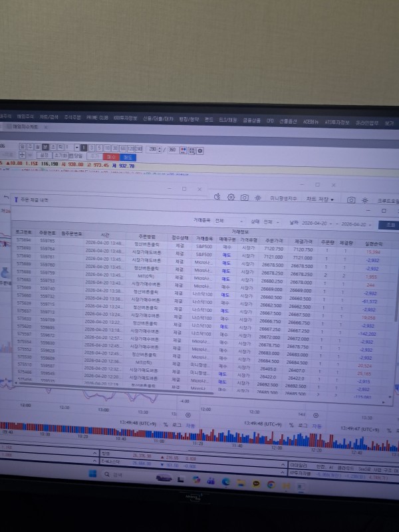
Task: Open the start date 2026-04-20 picker
Action: tap(317, 223)
